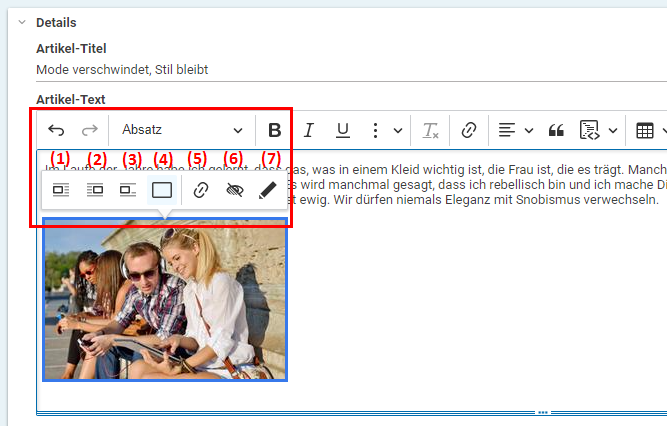Open the Absatz paragraph style dropdown
The height and width of the screenshot is (426, 667).
[181, 130]
